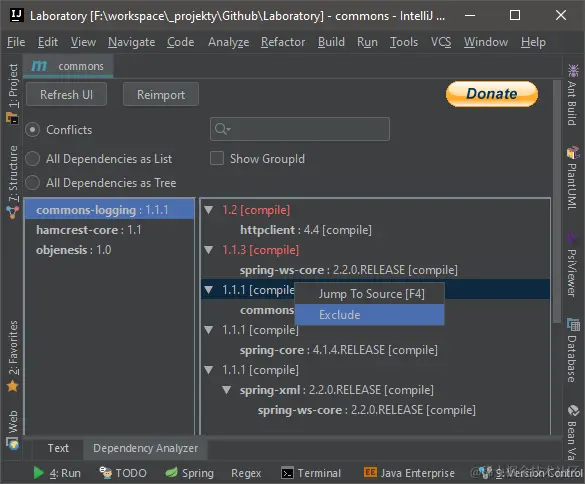This screenshot has width=585, height=484.
Task: Open the Terminal tool window
Action: 311,473
